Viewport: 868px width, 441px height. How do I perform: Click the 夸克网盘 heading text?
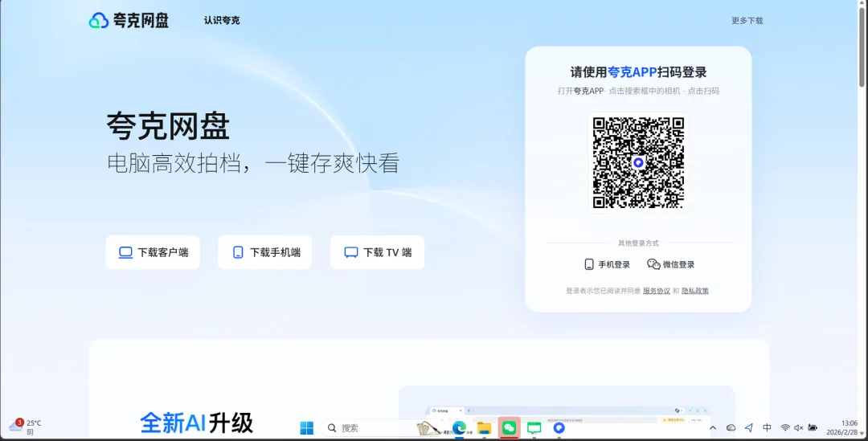pos(168,126)
